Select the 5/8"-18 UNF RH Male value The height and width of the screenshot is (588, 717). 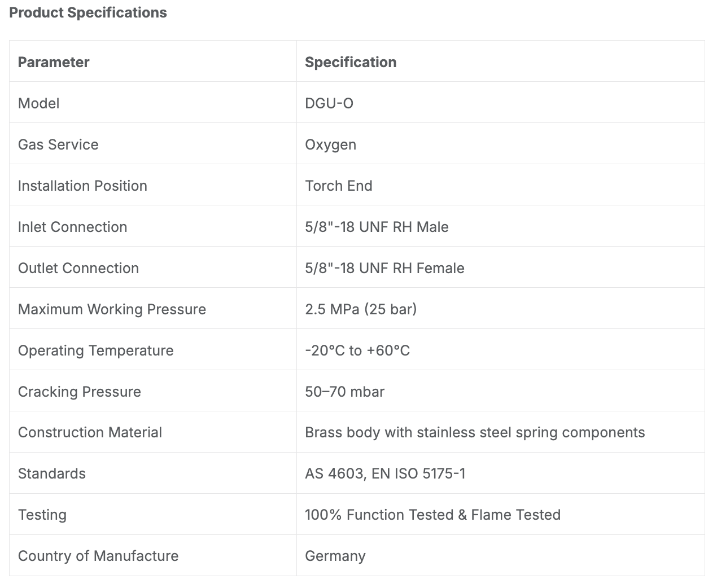tap(377, 227)
